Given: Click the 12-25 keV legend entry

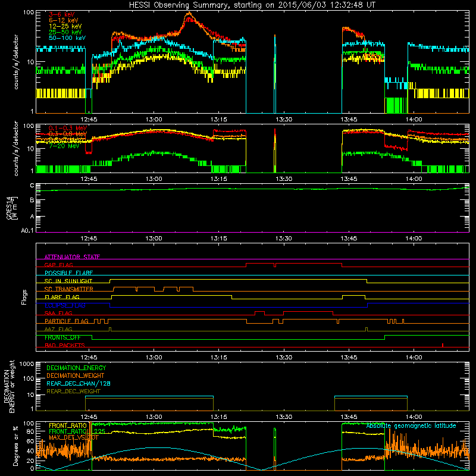Looking at the screenshot, I should click(65, 26).
